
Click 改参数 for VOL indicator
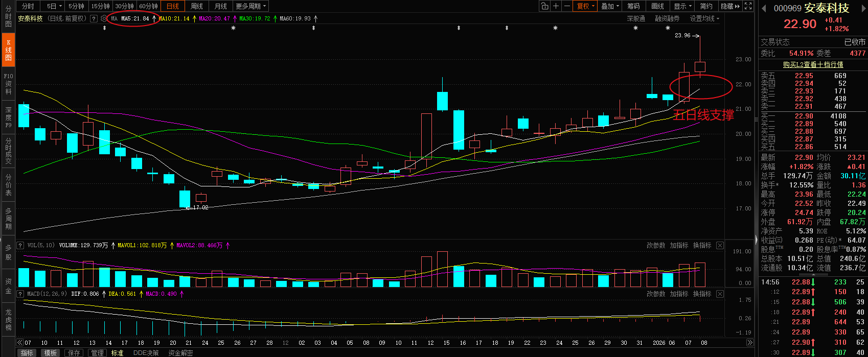[x=656, y=246]
